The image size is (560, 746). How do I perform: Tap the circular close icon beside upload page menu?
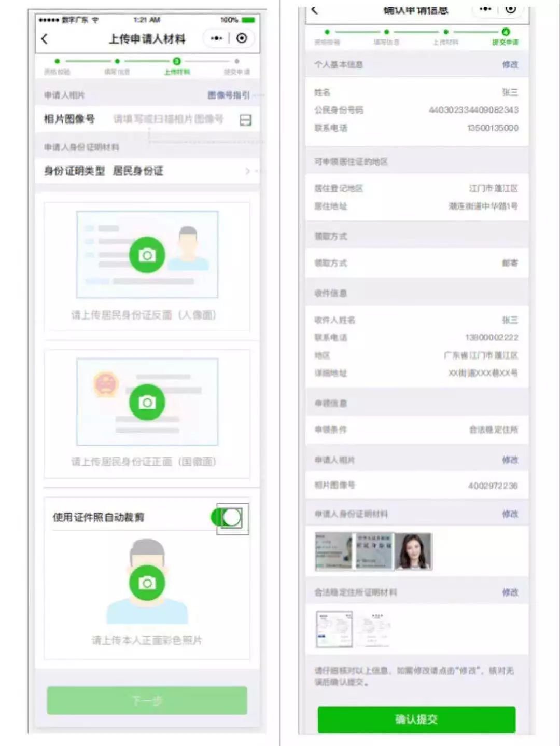click(242, 38)
